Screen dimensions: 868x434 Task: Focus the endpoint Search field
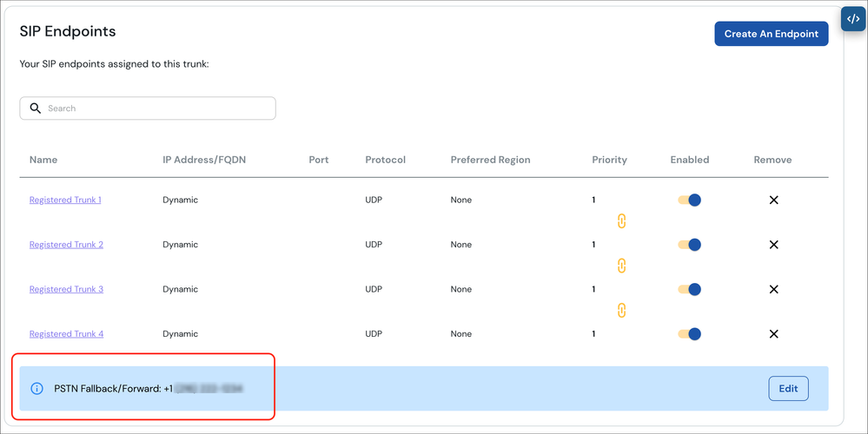click(x=156, y=108)
